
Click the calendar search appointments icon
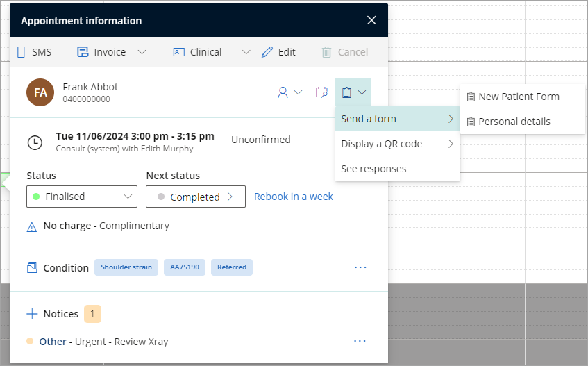[x=321, y=92]
